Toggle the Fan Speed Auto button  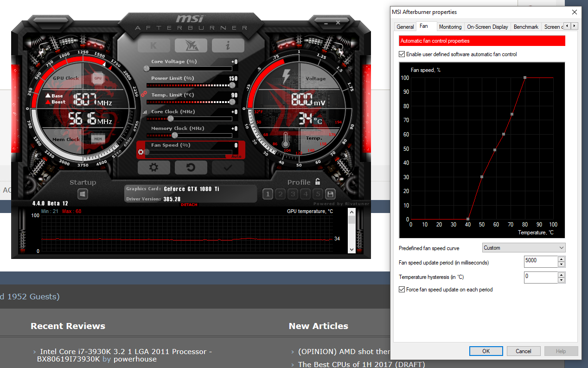(236, 156)
